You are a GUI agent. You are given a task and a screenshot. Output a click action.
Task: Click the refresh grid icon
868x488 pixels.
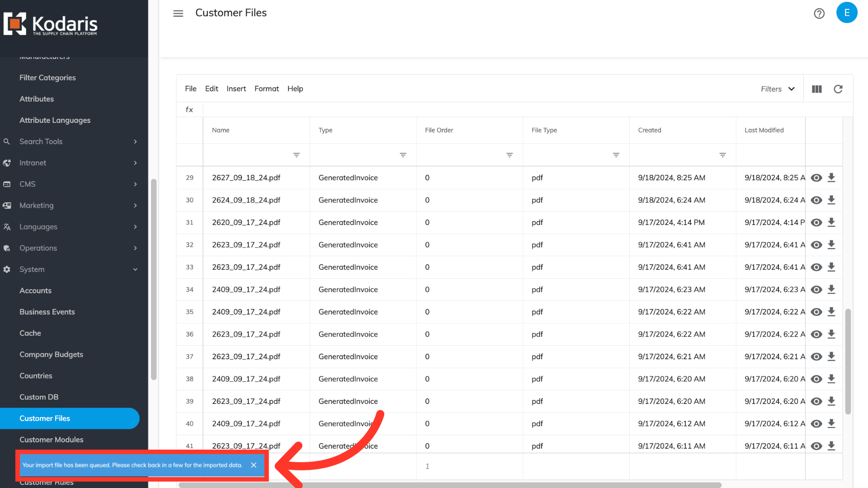click(838, 89)
